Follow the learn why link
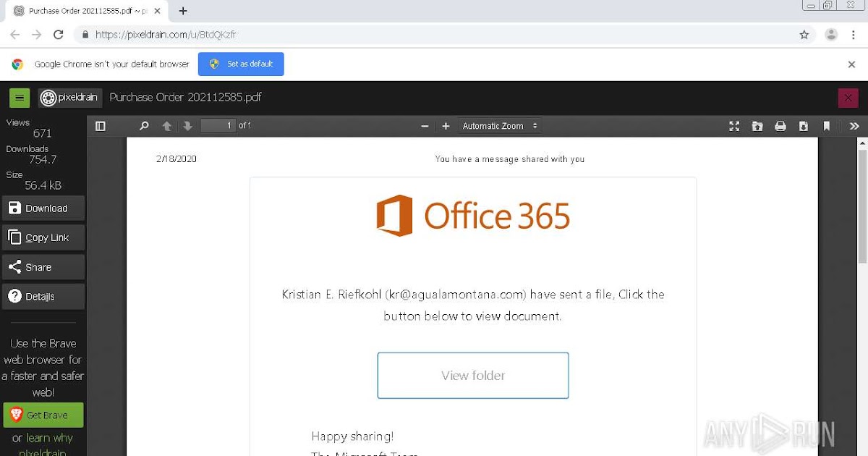 pyautogui.click(x=49, y=438)
